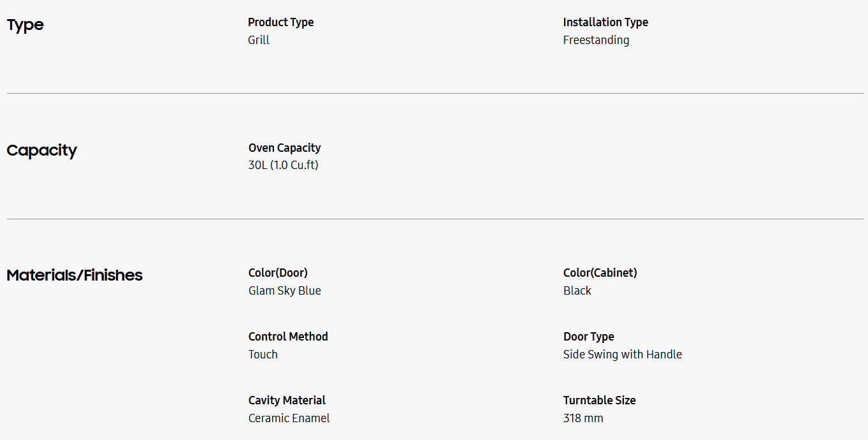Image resolution: width=868 pixels, height=440 pixels.
Task: Select the Color(Door) label
Action: click(278, 273)
